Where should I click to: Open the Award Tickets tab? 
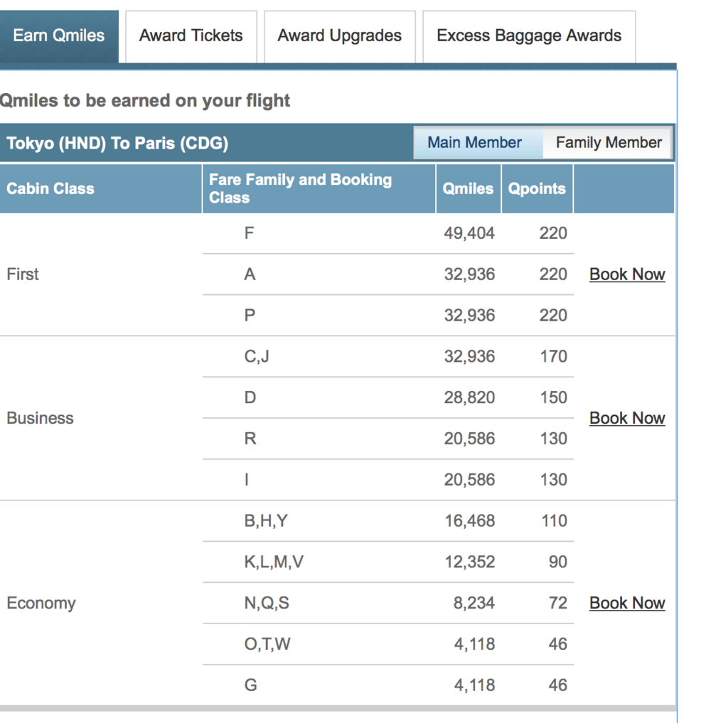click(191, 36)
